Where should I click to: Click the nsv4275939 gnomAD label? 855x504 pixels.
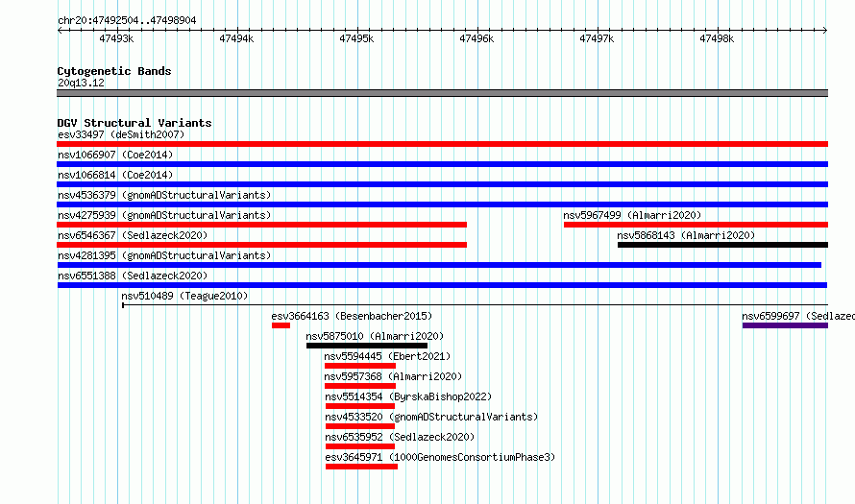(x=164, y=215)
